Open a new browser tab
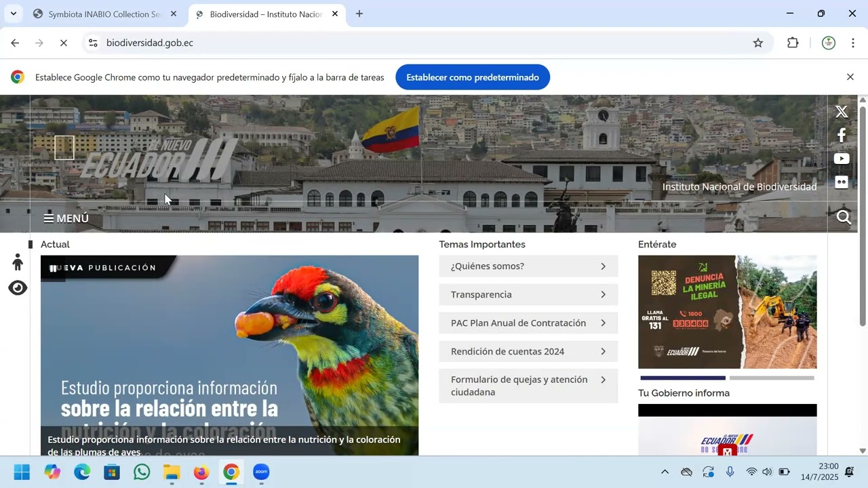The image size is (868, 488). [359, 14]
